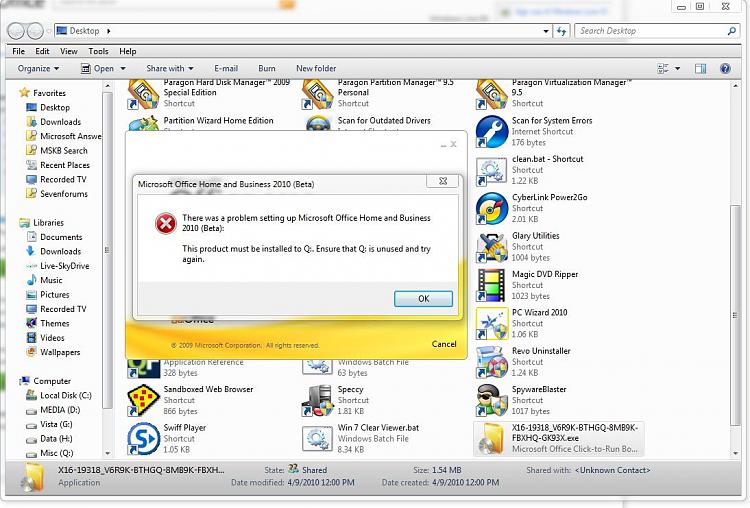Open the Pictures library
750x508 pixels.
[55, 294]
